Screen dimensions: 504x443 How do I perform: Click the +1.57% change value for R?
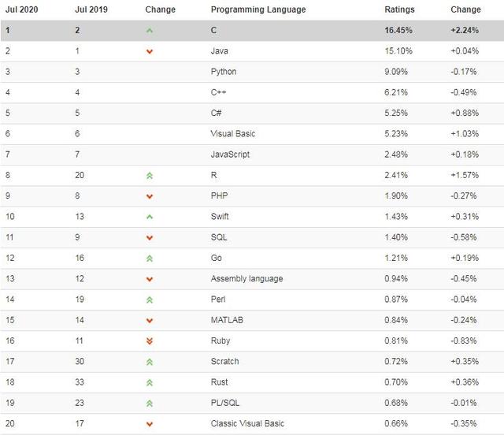coord(463,175)
